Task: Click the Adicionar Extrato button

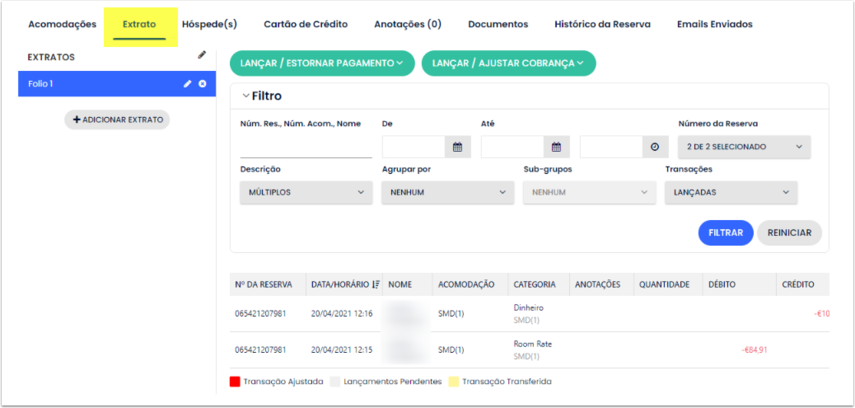Action: pyautogui.click(x=117, y=119)
